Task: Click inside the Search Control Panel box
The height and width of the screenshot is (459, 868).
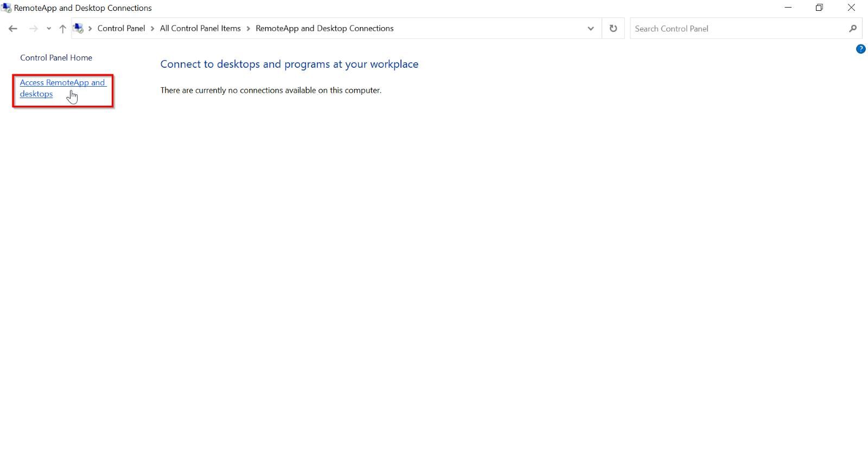Action: [x=705, y=28]
